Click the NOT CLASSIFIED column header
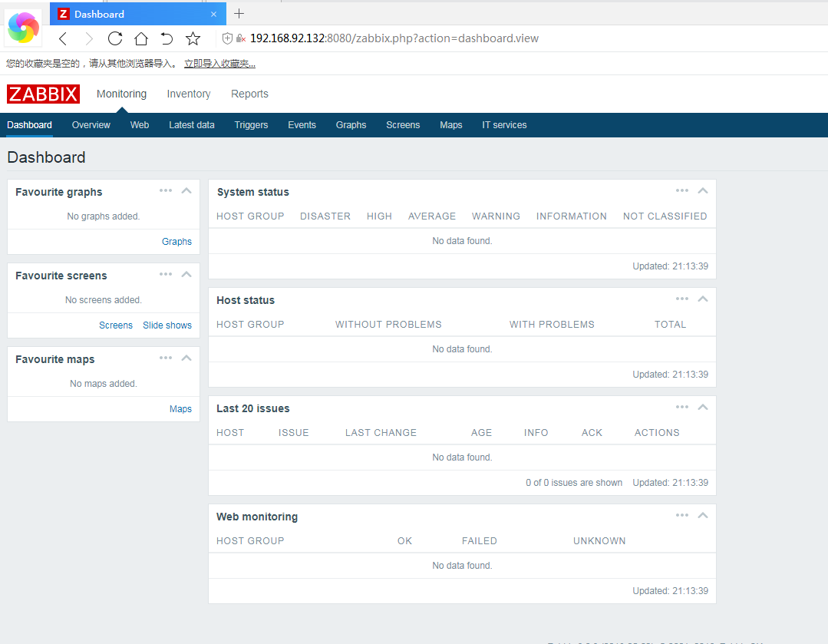This screenshot has width=828, height=644. coord(665,216)
